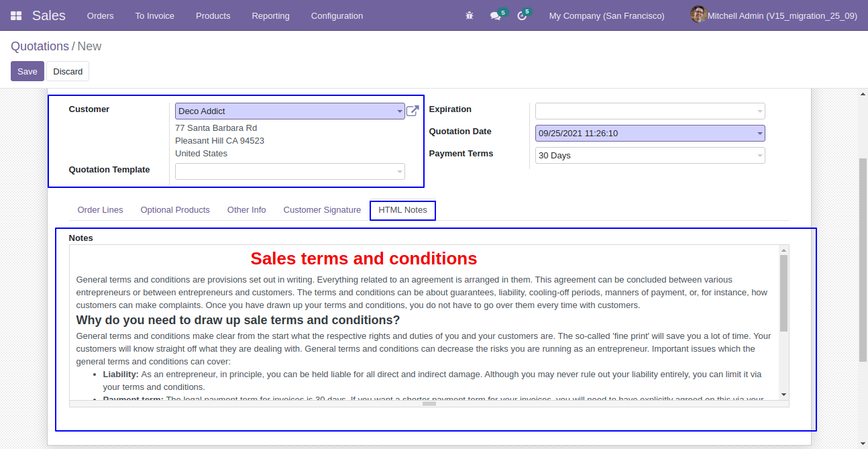The image size is (868, 449).
Task: Open the conversations messages icon
Action: [x=496, y=15]
